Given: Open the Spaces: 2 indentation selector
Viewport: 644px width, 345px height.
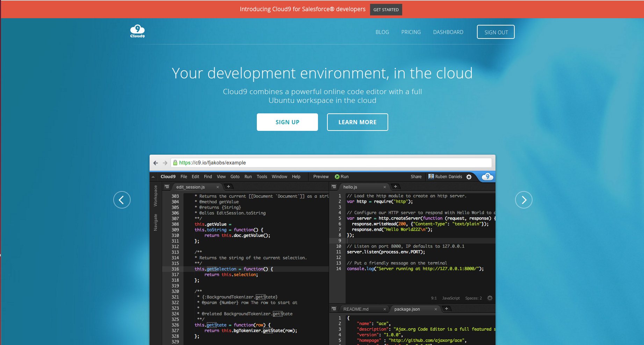Looking at the screenshot, I should [473, 298].
